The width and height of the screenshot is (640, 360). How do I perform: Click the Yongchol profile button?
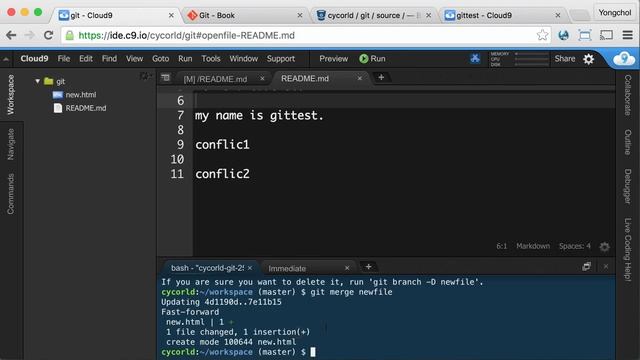point(615,13)
